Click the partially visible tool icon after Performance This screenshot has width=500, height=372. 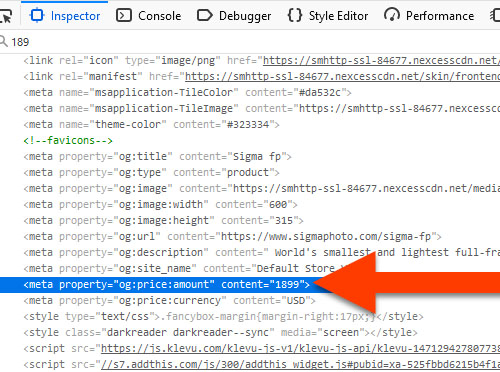coord(495,16)
